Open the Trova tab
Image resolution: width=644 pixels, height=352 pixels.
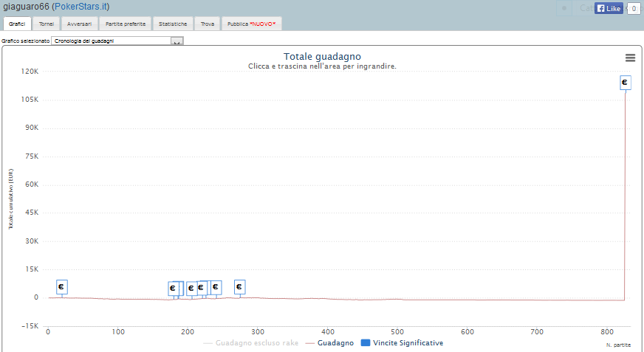[208, 24]
